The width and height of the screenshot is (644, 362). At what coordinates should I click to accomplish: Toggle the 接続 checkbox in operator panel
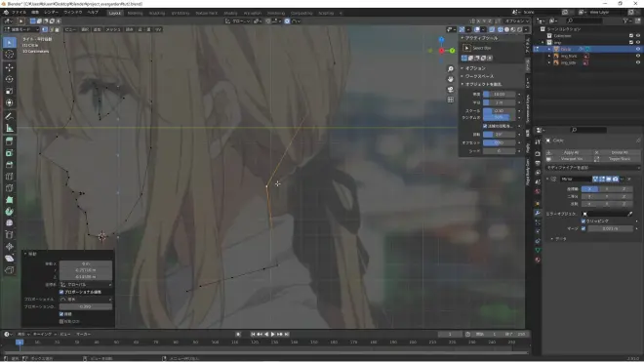click(x=61, y=314)
